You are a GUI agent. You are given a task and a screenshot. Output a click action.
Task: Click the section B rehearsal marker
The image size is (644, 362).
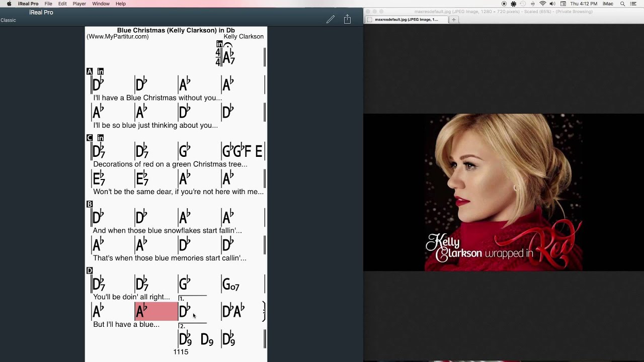click(x=90, y=204)
